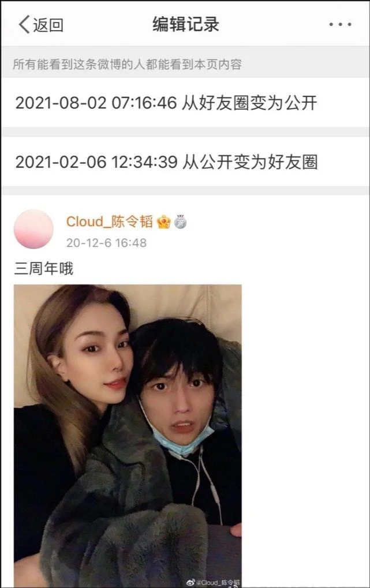Tap the 编辑记录 page title
This screenshot has width=370, height=588.
[x=185, y=25]
